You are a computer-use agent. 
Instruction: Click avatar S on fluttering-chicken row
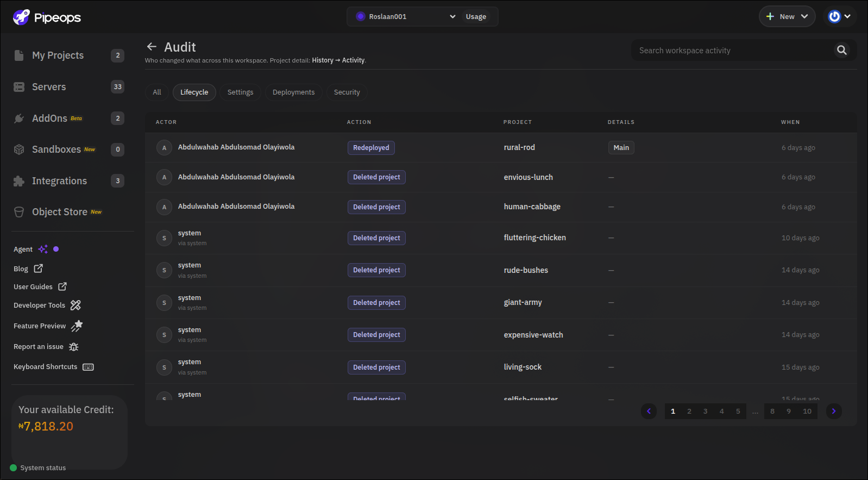(164, 238)
